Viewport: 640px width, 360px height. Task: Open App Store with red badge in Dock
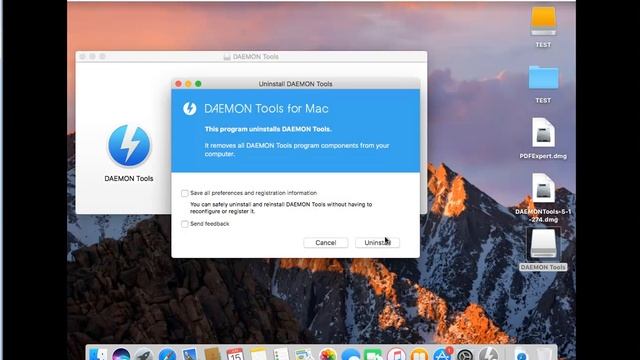tap(442, 354)
